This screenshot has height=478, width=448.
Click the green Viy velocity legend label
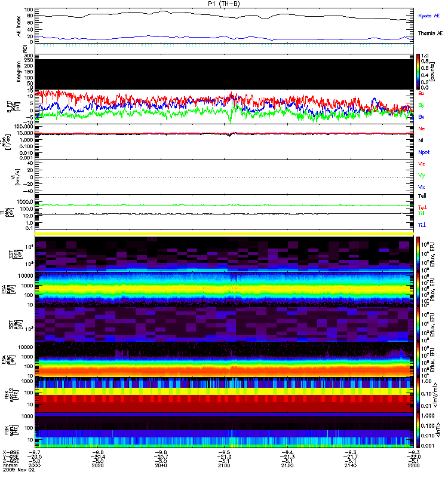click(422, 176)
